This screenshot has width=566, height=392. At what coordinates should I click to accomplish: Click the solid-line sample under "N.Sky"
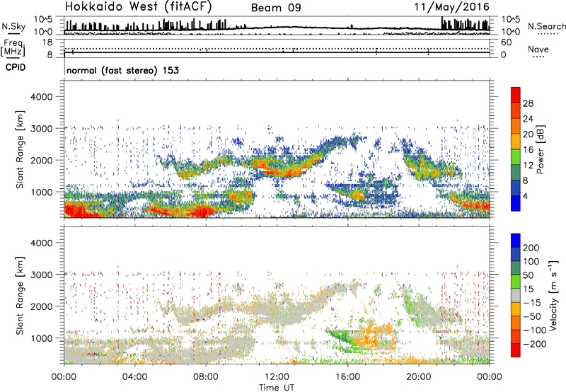pyautogui.click(x=13, y=34)
